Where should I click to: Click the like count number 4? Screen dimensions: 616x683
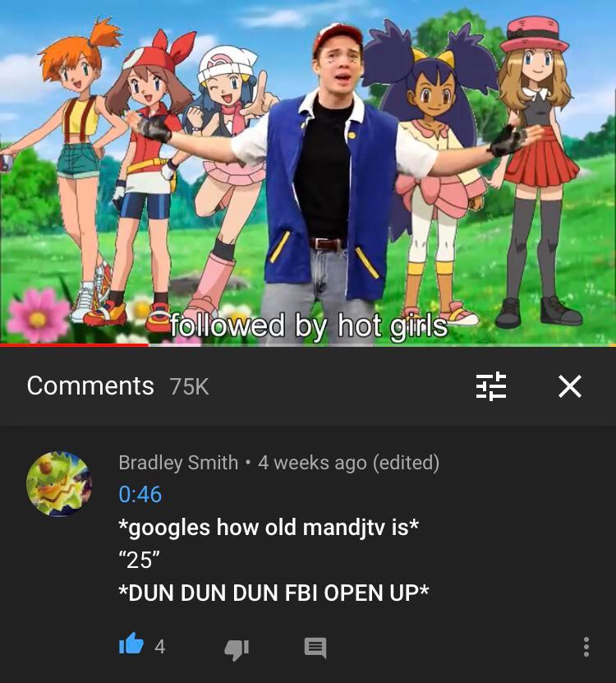(x=160, y=646)
